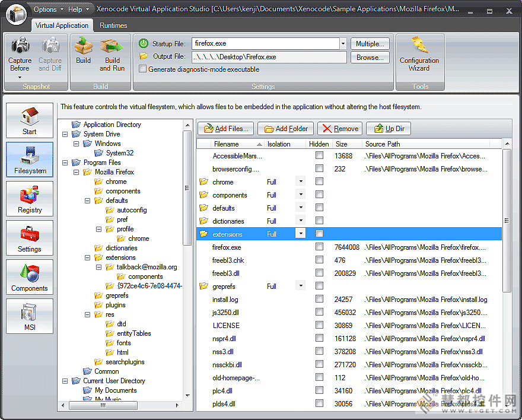522x420 pixels.
Task: Open the Options menu
Action: pos(48,9)
